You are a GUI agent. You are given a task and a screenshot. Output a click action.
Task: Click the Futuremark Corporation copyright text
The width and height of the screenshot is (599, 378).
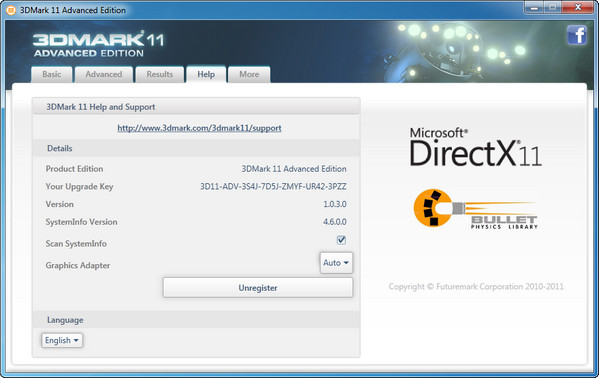click(x=476, y=287)
